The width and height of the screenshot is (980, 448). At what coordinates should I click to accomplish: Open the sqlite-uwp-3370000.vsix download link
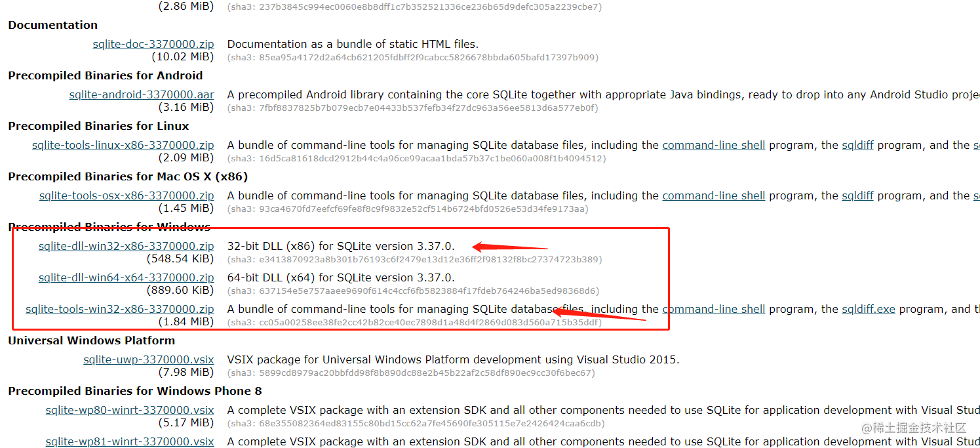click(148, 359)
